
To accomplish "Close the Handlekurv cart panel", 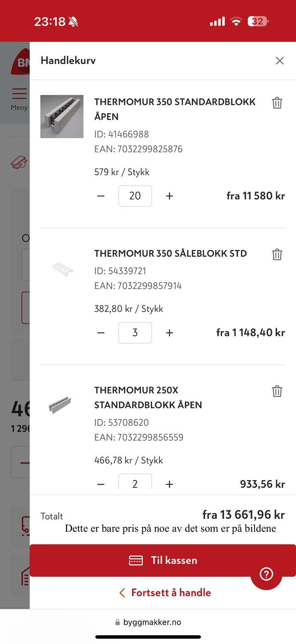I will pyautogui.click(x=280, y=61).
